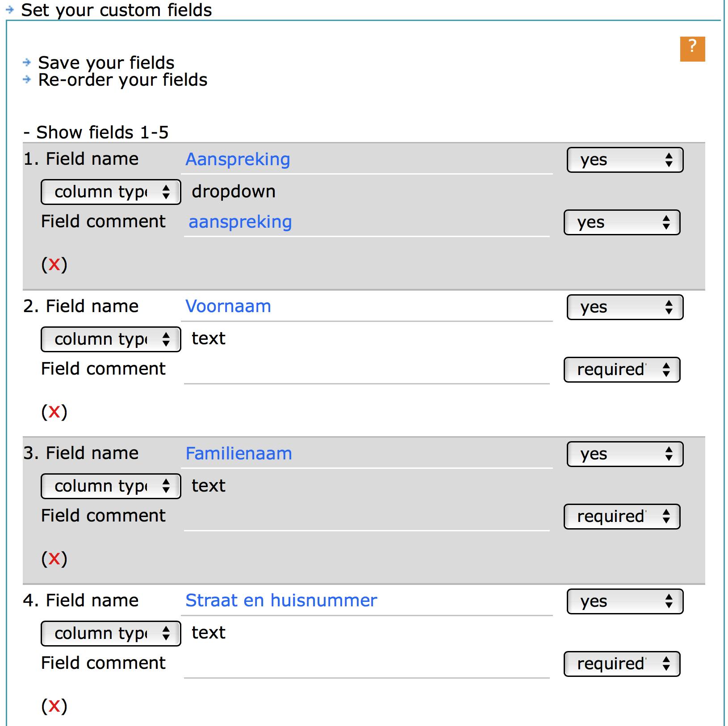Click the arrow beside Set your custom fields
Viewport: 728px width, 726px height.
(x=10, y=9)
